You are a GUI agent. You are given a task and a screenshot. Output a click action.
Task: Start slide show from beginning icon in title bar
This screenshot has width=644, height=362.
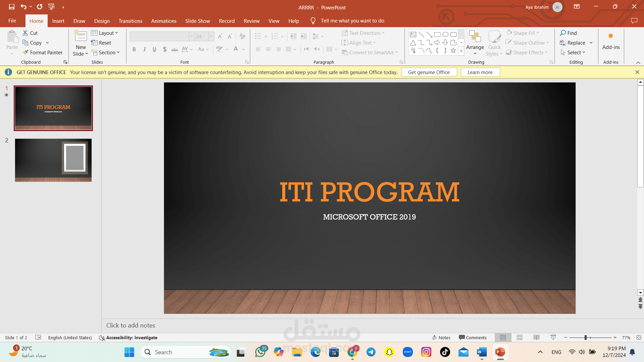point(51,7)
